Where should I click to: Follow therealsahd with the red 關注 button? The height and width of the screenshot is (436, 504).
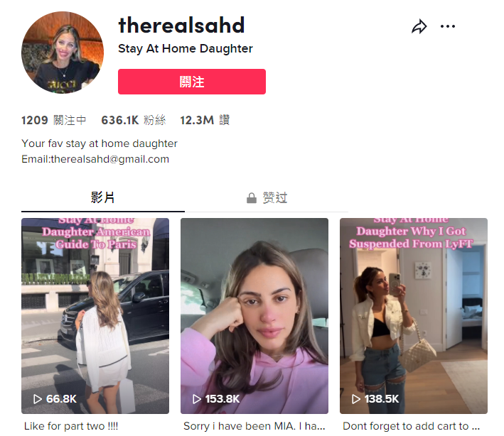coord(192,82)
